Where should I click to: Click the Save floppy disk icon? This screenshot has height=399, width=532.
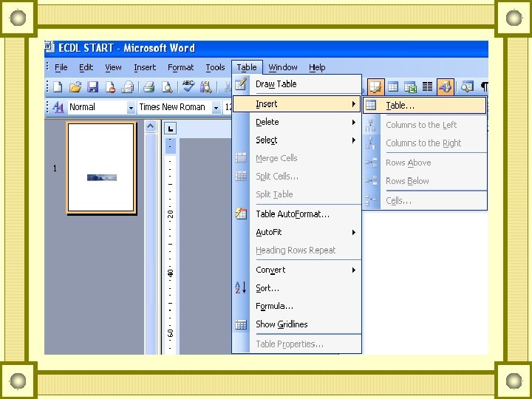[92, 87]
